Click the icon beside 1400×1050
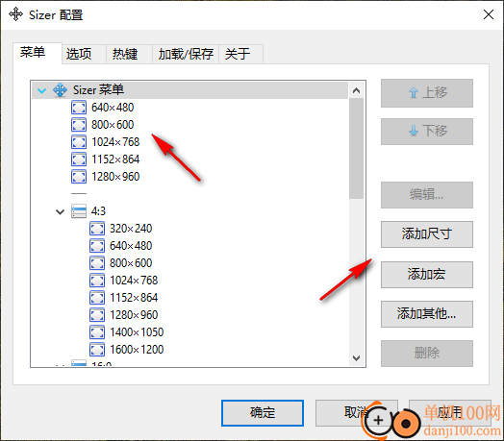The width and height of the screenshot is (504, 441). 97,332
